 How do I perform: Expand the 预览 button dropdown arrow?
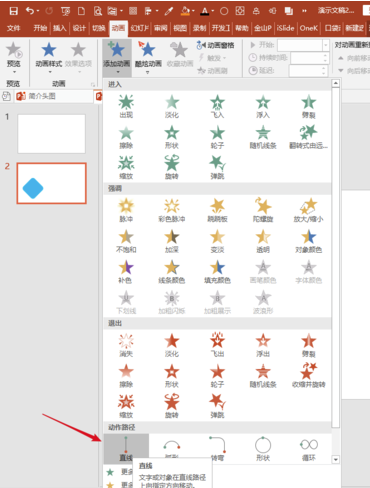(x=14, y=72)
